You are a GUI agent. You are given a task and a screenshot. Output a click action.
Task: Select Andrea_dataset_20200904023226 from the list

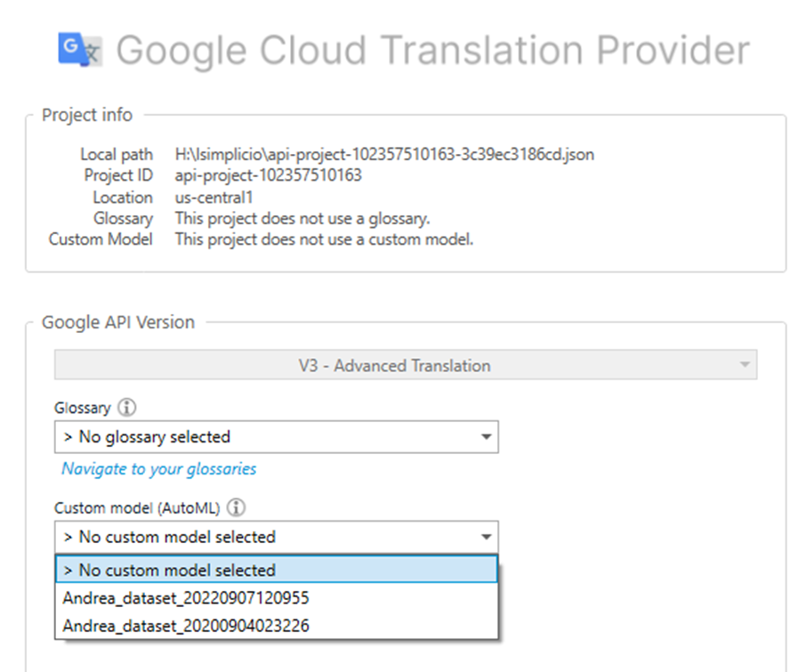277,626
